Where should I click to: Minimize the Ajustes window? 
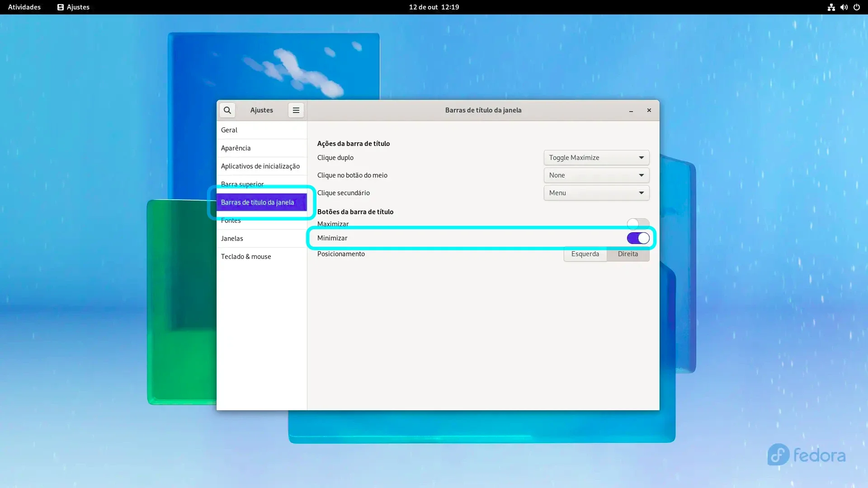tap(631, 110)
